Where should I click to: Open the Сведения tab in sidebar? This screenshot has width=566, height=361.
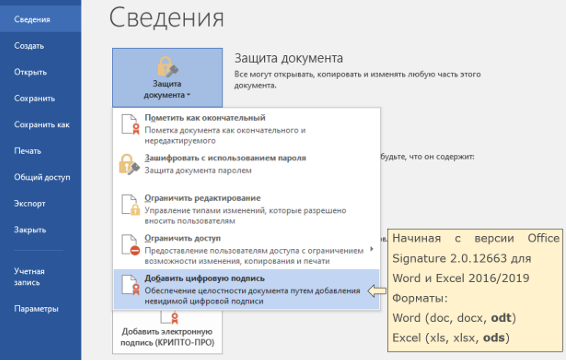40,19
